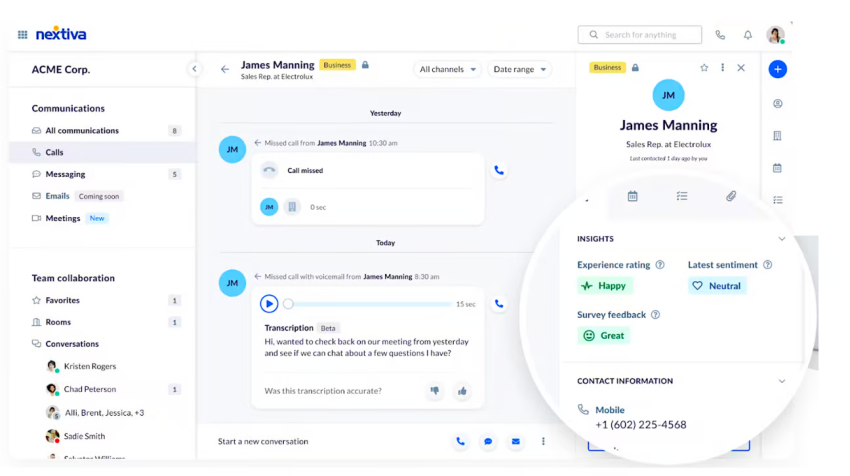Show help for Latest sentiment
This screenshot has width=850, height=476.
pyautogui.click(x=768, y=265)
